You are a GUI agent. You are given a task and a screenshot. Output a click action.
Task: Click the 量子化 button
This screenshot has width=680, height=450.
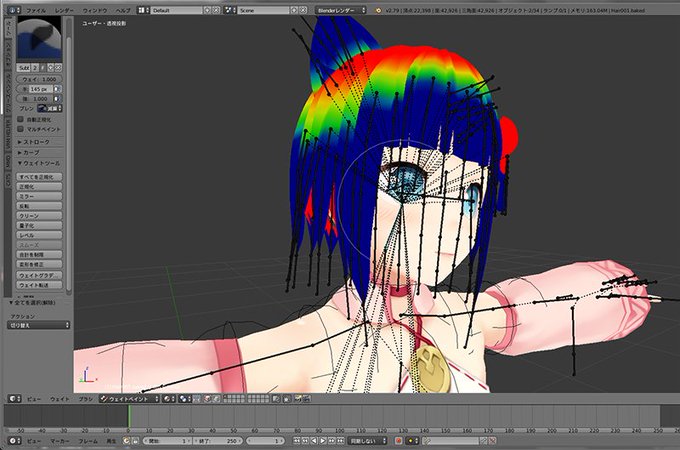click(x=39, y=225)
